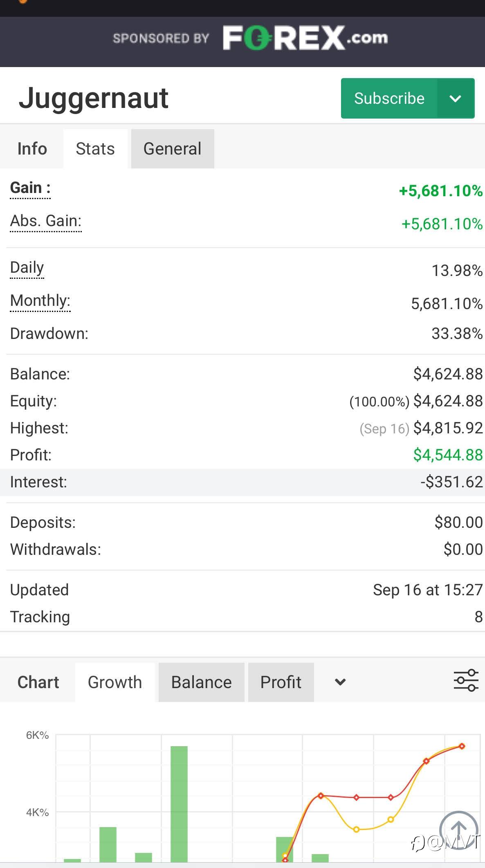Show the Profit chart tab
This screenshot has width=485, height=868.
(x=281, y=682)
